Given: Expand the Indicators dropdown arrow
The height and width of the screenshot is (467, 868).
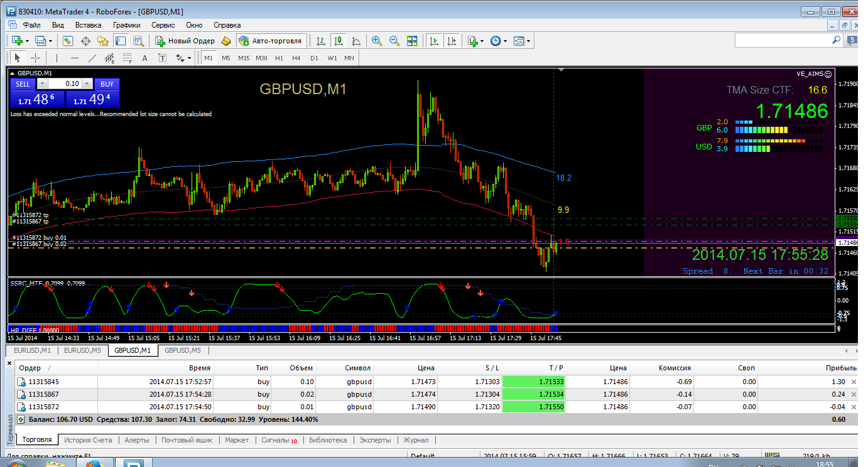Looking at the screenshot, I should pos(482,41).
